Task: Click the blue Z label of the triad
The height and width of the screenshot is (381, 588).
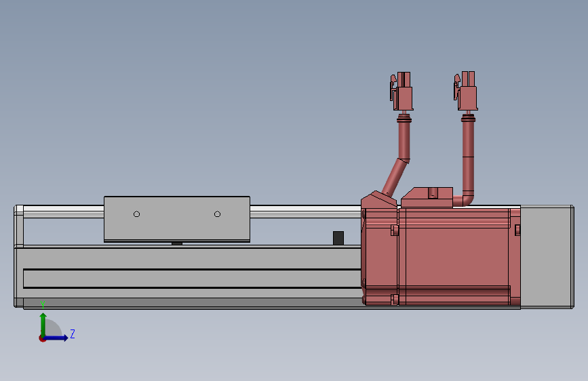Action: tap(73, 334)
